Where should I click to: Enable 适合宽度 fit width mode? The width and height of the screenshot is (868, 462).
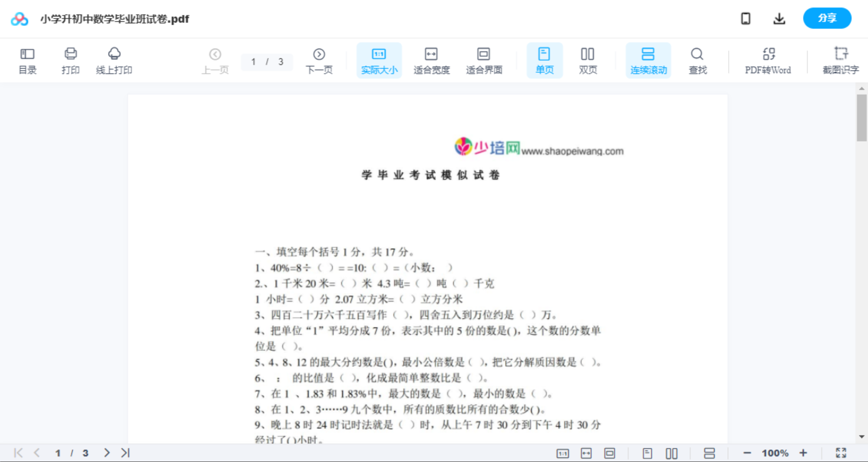pos(431,60)
